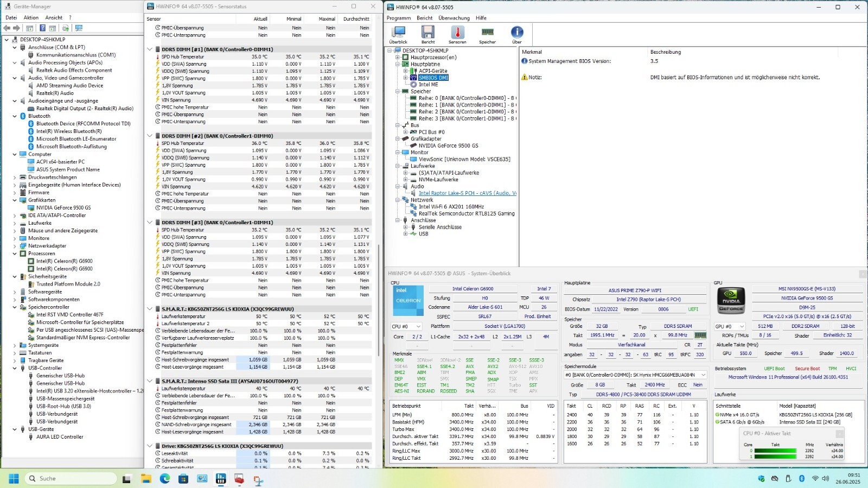Open the GPU #0 dropdown
The height and width of the screenshot is (488, 868).
coord(730,326)
